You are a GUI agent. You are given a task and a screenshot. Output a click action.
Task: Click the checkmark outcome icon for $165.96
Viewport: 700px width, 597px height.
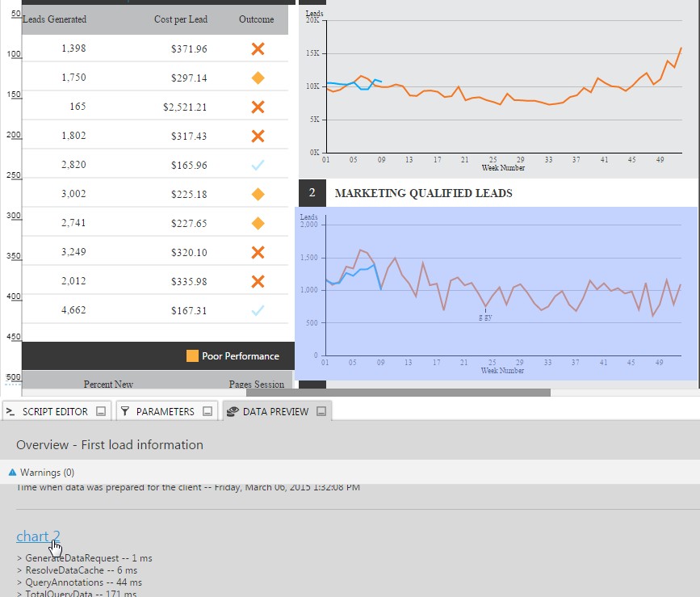(x=258, y=166)
